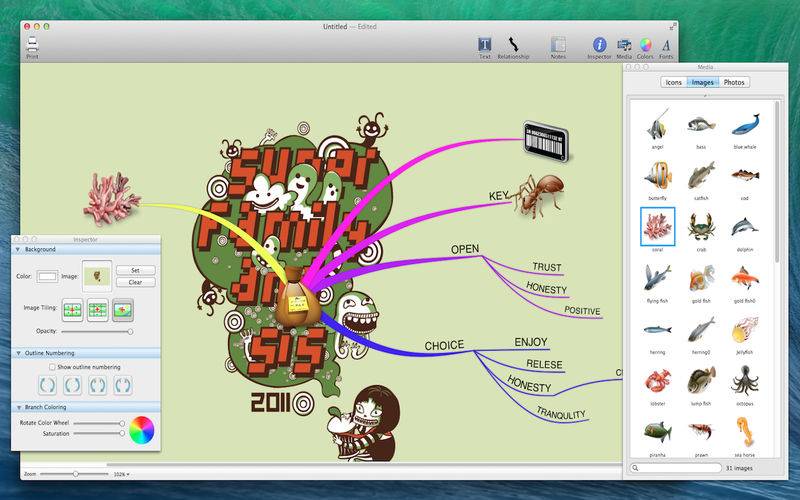Screen dimensions: 800x500
Task: Click the Media panel search field
Action: tap(676, 468)
